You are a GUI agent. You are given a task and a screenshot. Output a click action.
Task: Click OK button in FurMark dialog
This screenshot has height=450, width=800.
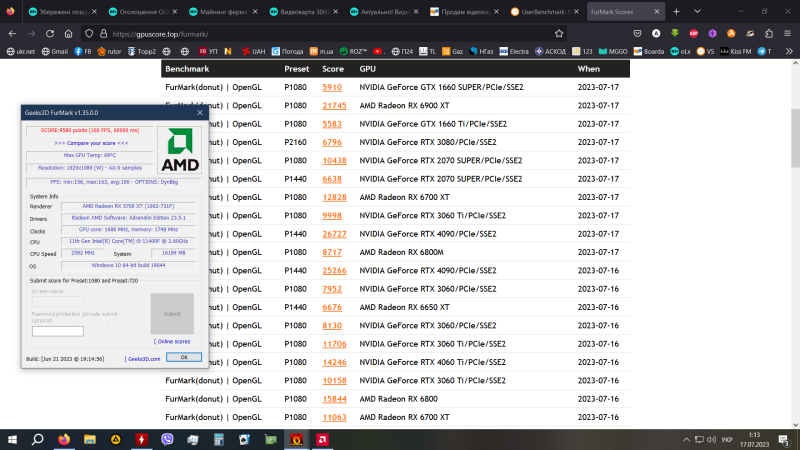pos(183,356)
